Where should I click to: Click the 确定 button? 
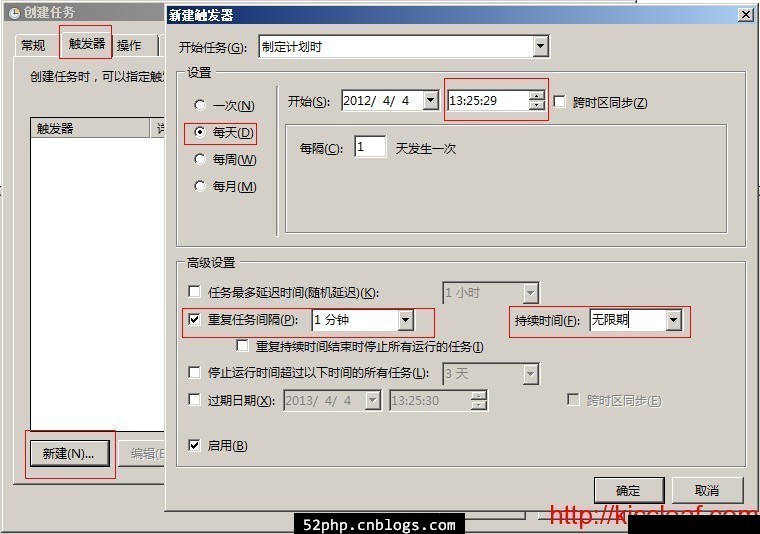628,490
